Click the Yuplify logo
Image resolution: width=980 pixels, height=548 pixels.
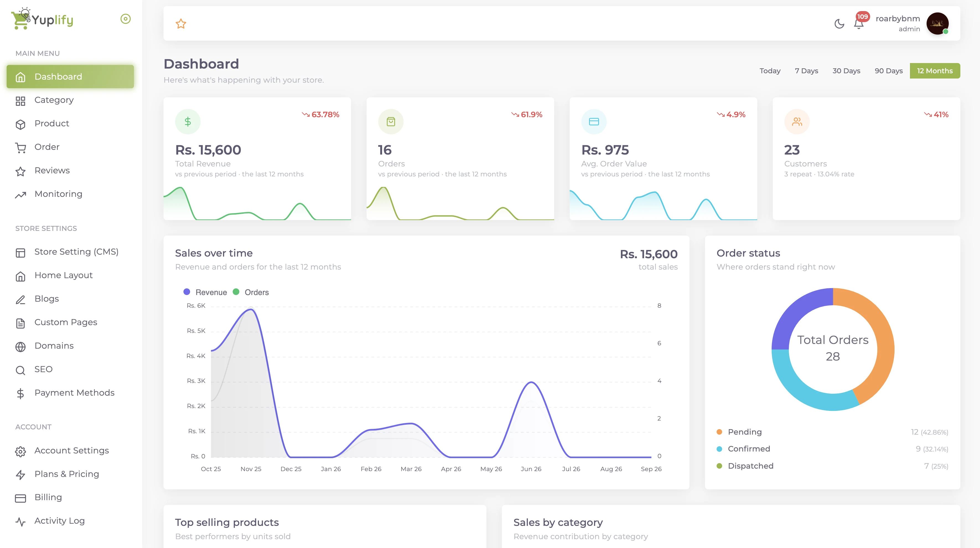coord(42,18)
